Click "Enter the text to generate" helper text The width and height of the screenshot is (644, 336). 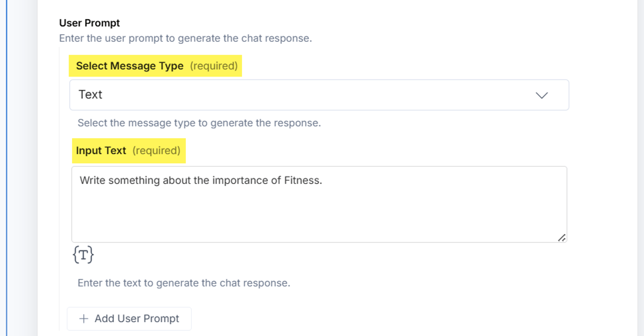(x=184, y=283)
